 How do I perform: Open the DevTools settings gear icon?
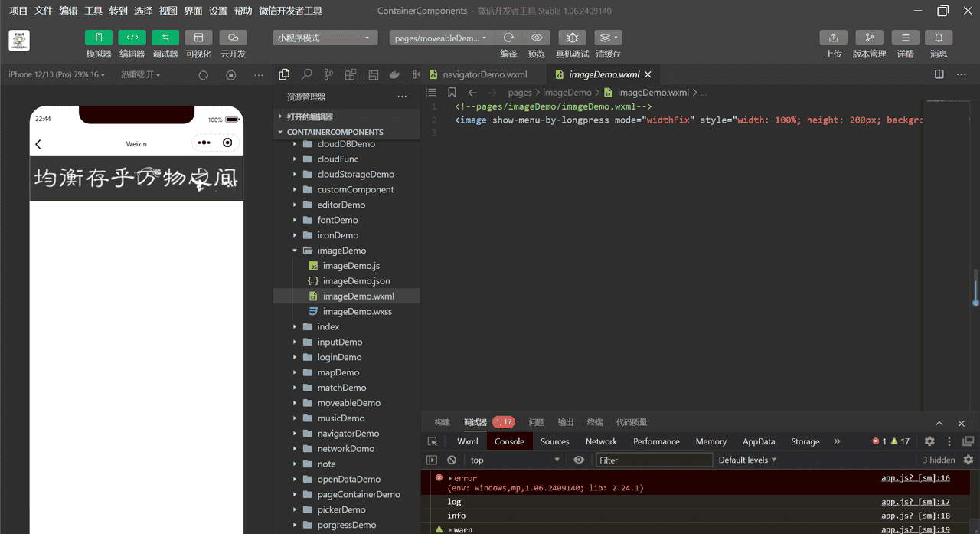pos(929,441)
